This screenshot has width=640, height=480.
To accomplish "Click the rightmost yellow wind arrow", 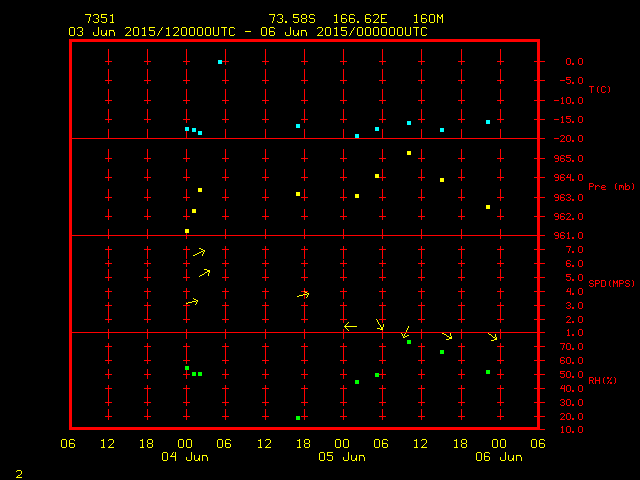I will (x=492, y=337).
